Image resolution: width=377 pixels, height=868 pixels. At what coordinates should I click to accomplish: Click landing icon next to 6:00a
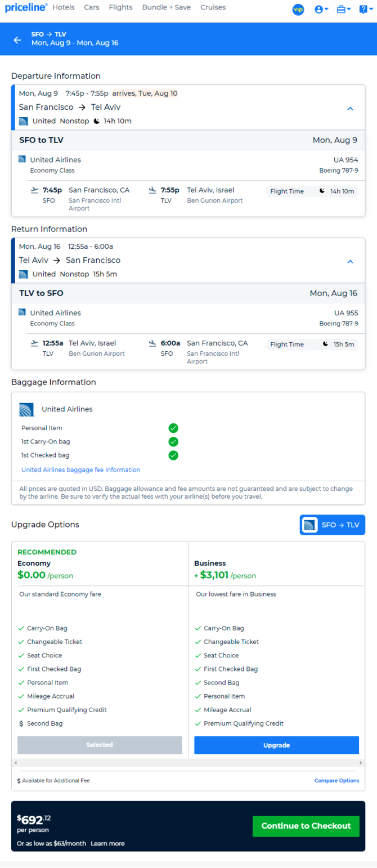pyautogui.click(x=152, y=343)
